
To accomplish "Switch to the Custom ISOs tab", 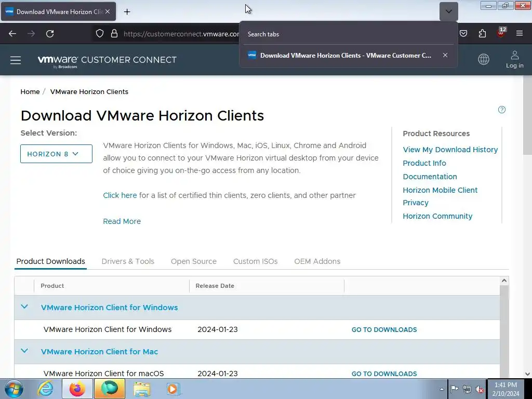I will (x=256, y=261).
